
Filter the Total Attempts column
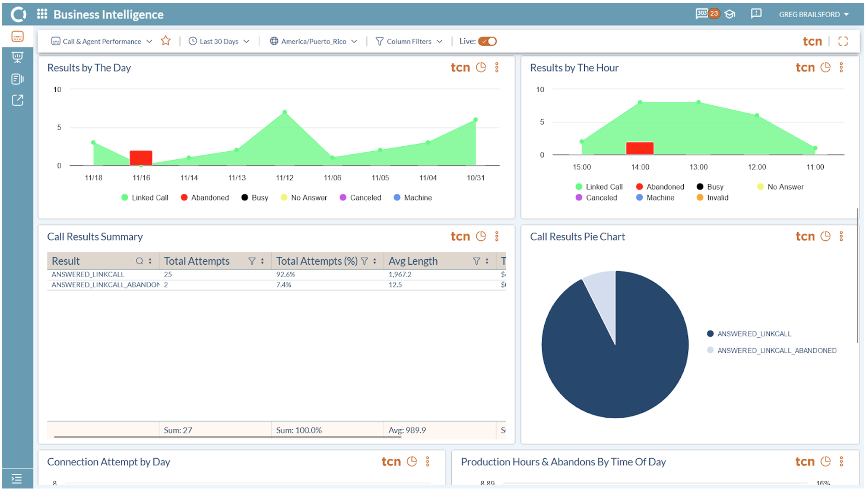point(252,261)
